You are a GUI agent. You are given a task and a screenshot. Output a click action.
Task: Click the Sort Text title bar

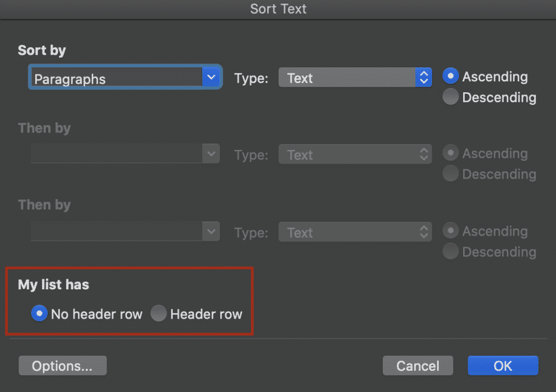[278, 9]
